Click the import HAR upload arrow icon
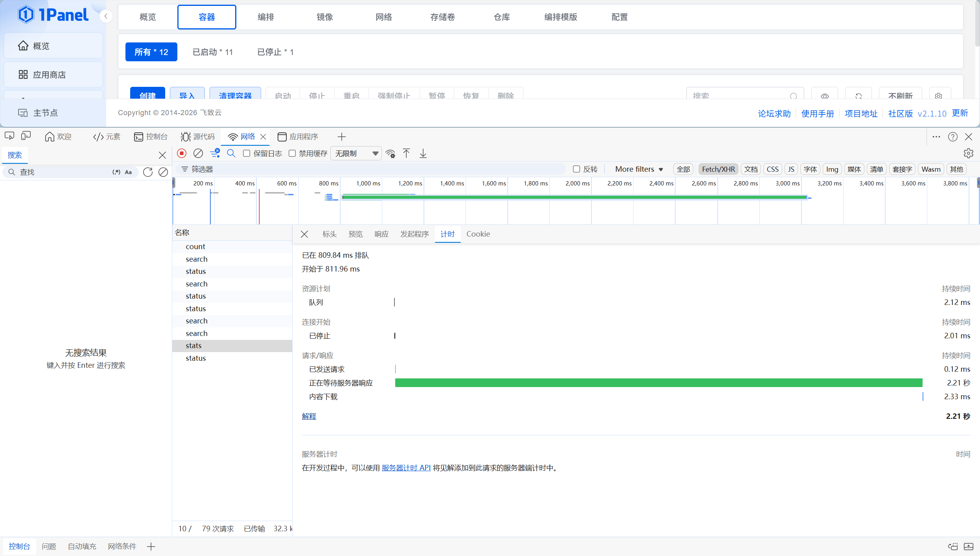This screenshot has height=556, width=980. tap(406, 153)
